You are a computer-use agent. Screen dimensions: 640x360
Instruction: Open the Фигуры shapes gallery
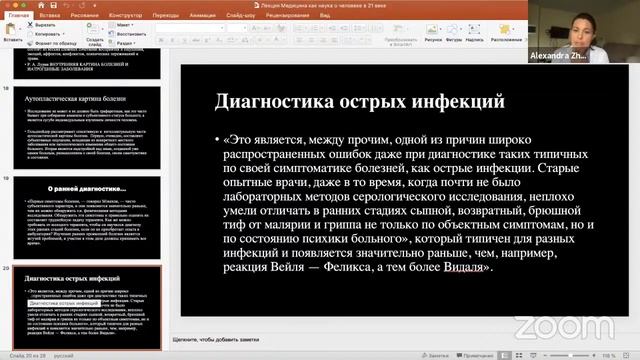[x=453, y=33]
